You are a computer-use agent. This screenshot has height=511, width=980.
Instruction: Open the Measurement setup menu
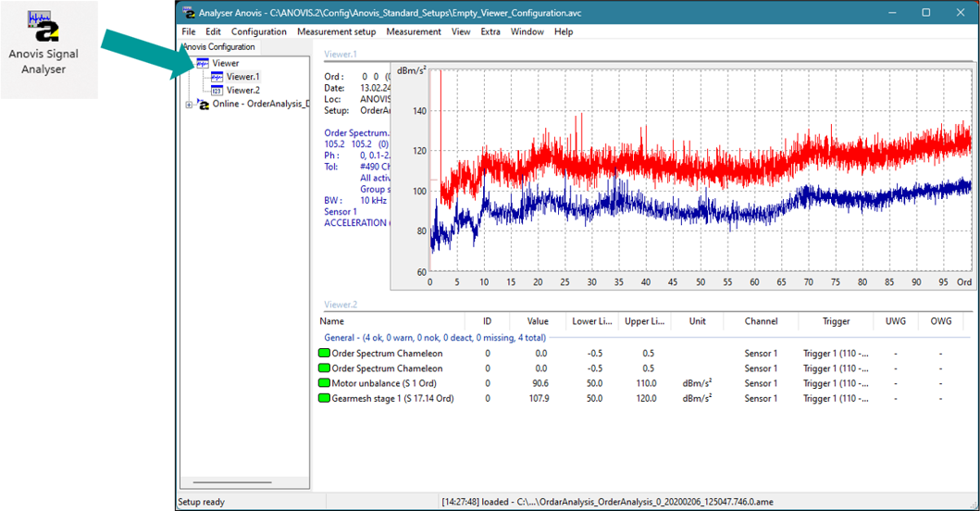tap(336, 31)
